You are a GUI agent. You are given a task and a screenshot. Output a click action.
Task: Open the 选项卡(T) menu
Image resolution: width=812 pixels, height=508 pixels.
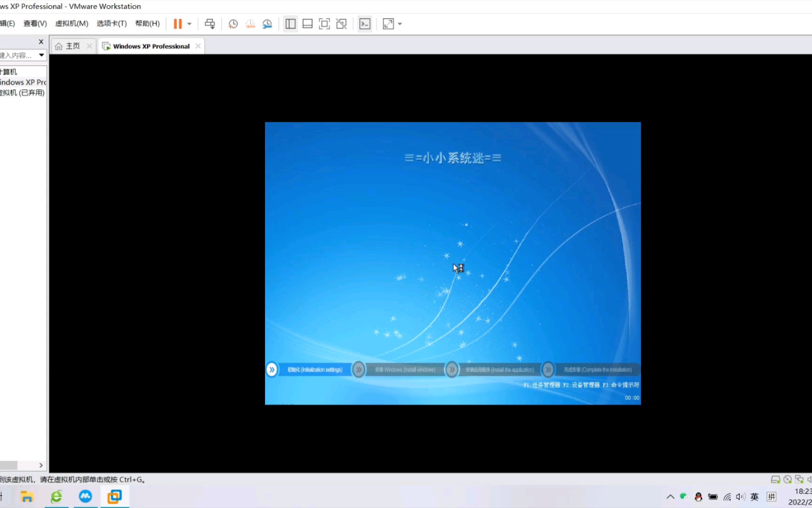112,24
